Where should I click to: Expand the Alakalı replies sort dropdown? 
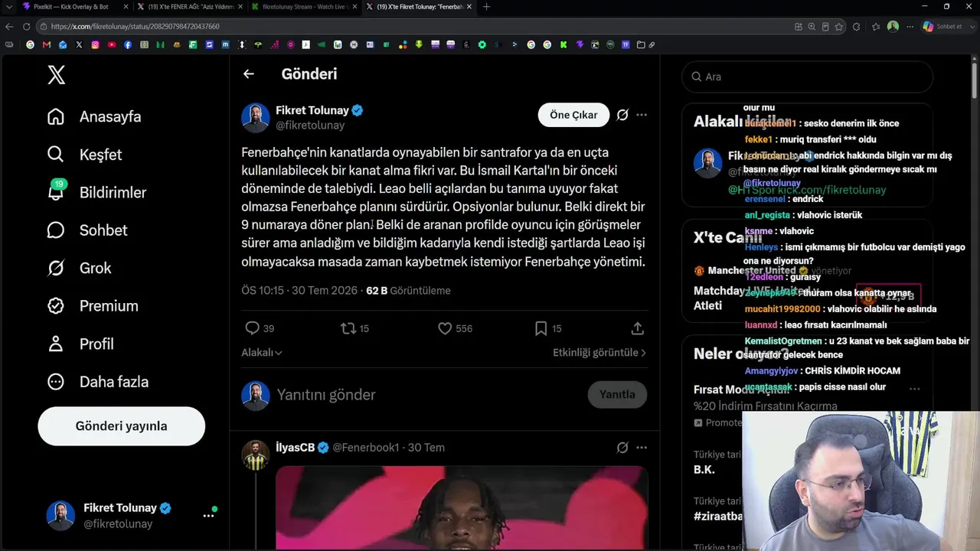(x=262, y=353)
